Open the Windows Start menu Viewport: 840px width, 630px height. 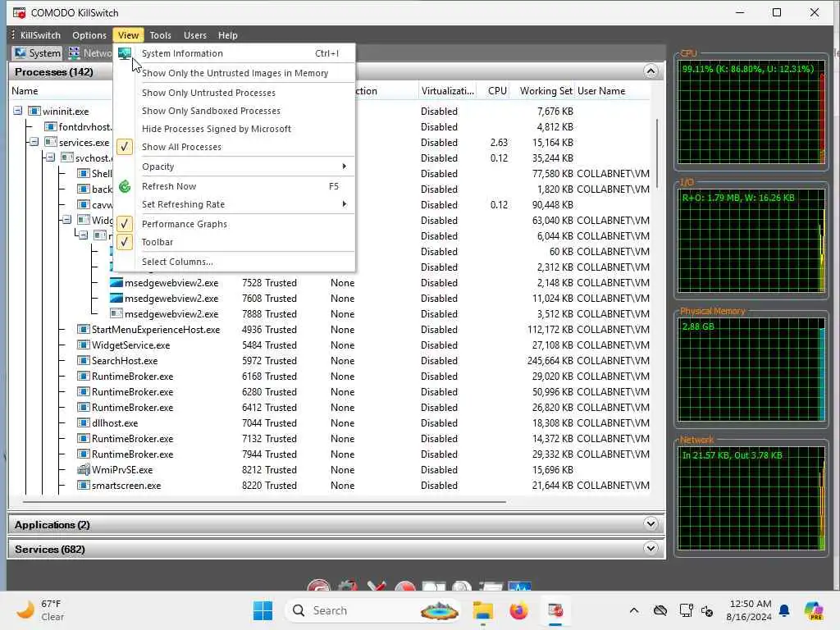coord(262,610)
